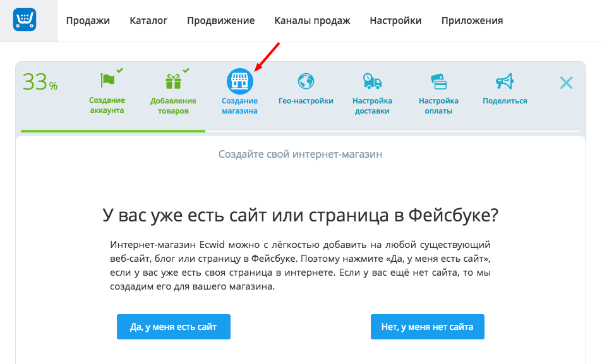Open the Продажи menu
Viewport: 602px width, 364px height.
click(88, 21)
